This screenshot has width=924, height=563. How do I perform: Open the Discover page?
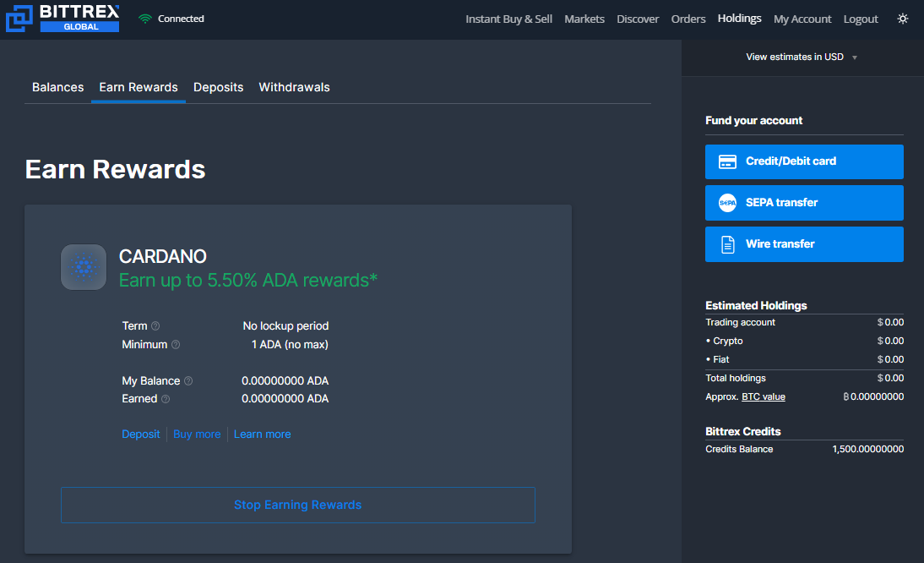pos(638,19)
